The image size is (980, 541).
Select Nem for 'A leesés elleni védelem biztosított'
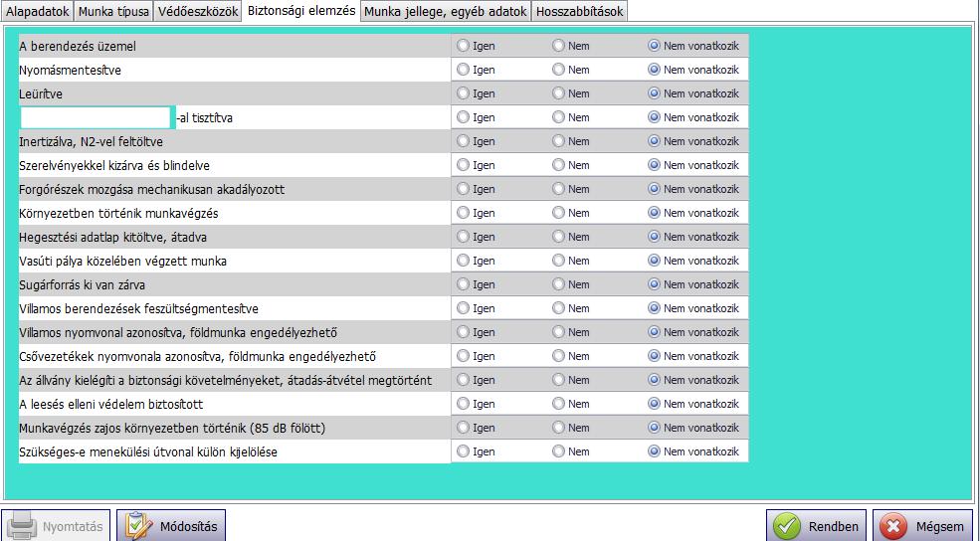(571, 404)
